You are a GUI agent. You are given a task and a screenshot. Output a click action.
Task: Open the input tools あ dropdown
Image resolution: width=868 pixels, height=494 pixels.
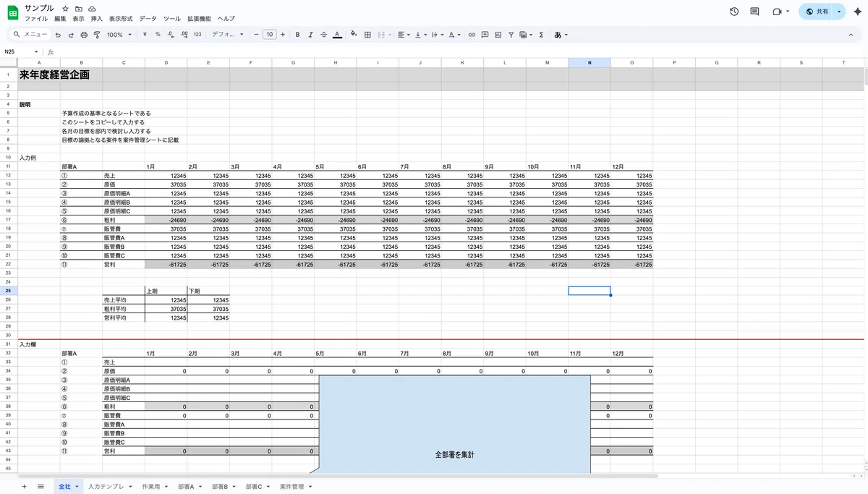pos(561,34)
